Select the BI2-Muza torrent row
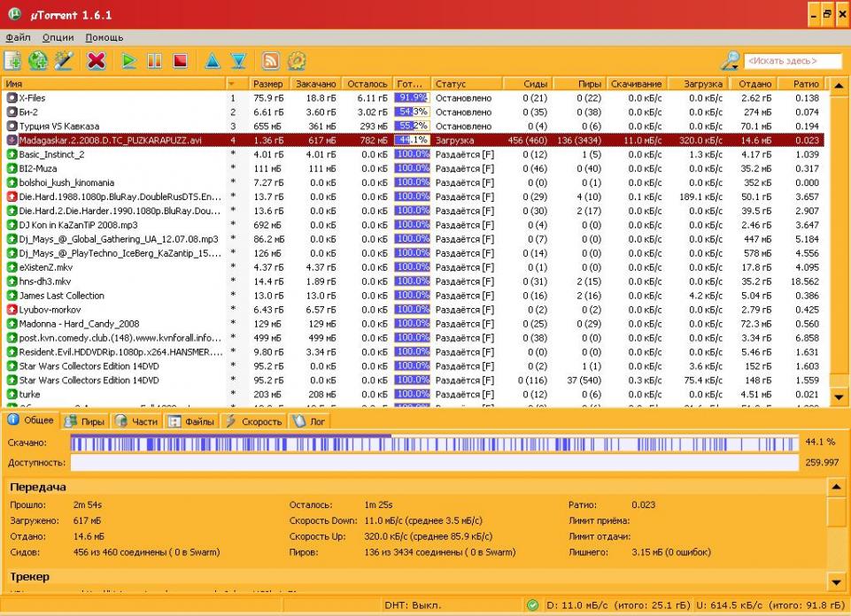 [415, 169]
